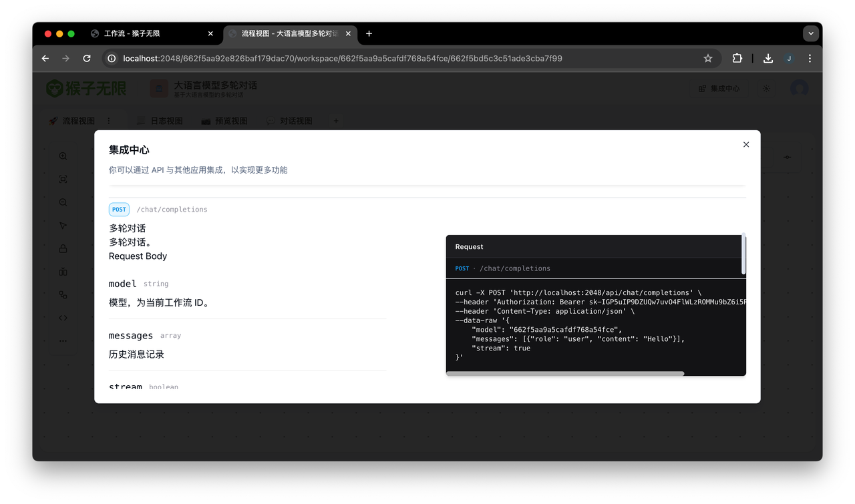Click the "stream": true line
The image size is (855, 504).
[501, 348]
